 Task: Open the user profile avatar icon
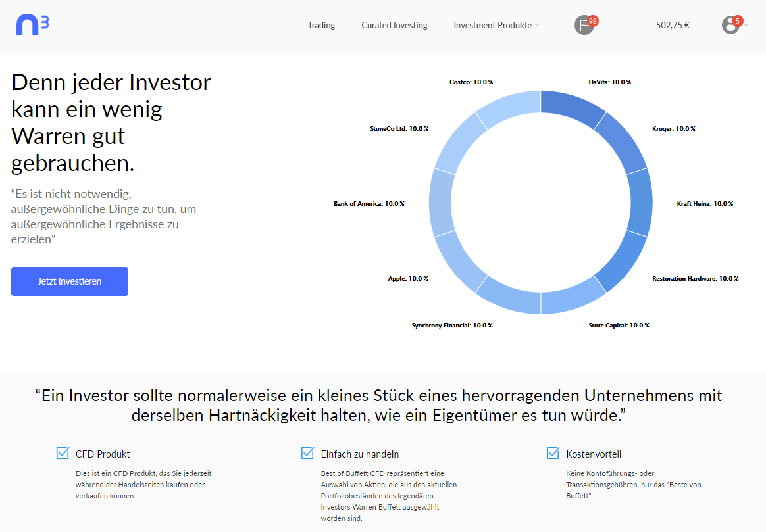731,25
